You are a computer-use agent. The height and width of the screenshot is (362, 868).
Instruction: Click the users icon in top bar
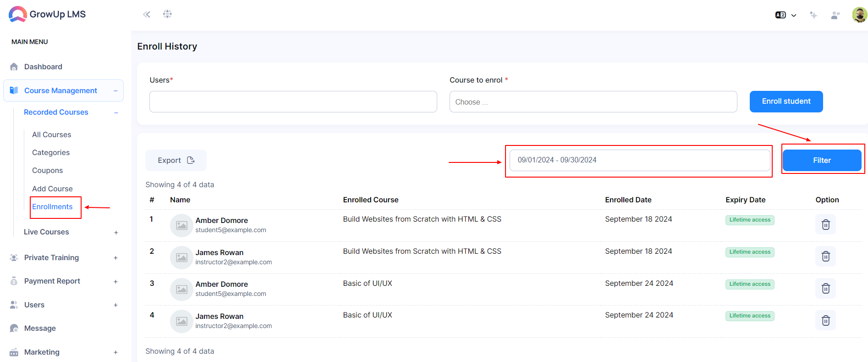pos(835,15)
